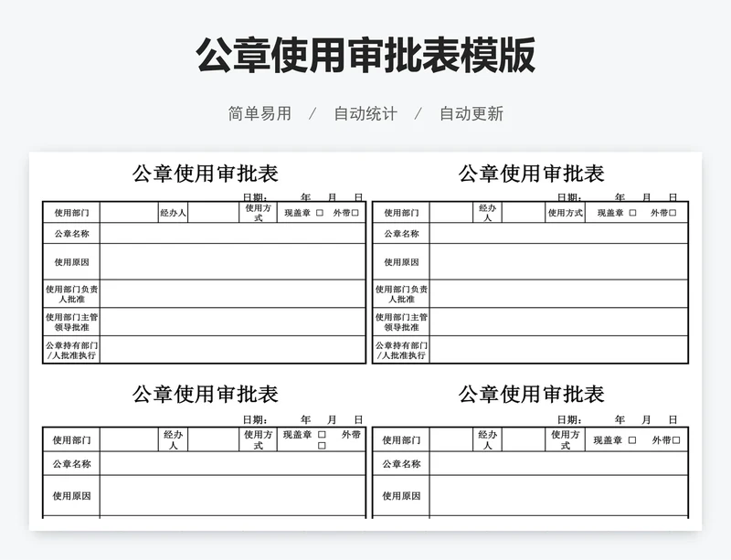The height and width of the screenshot is (560, 731).
Task: Click empty 公章名称 cell in top-left form
Action: coord(232,233)
